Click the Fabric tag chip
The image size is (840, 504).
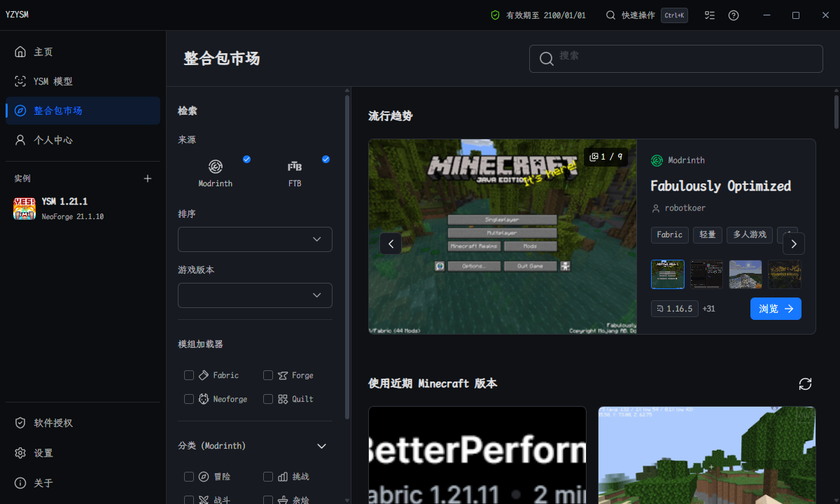tap(670, 235)
